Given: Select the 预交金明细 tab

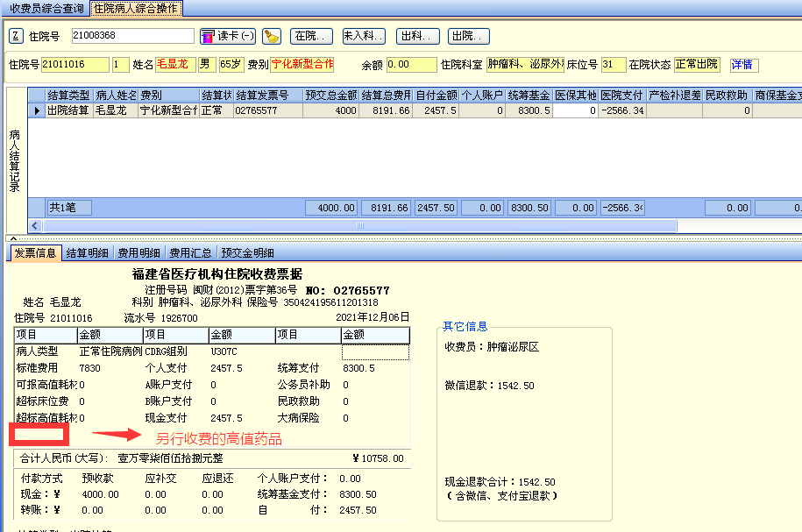Looking at the screenshot, I should coord(247,252).
